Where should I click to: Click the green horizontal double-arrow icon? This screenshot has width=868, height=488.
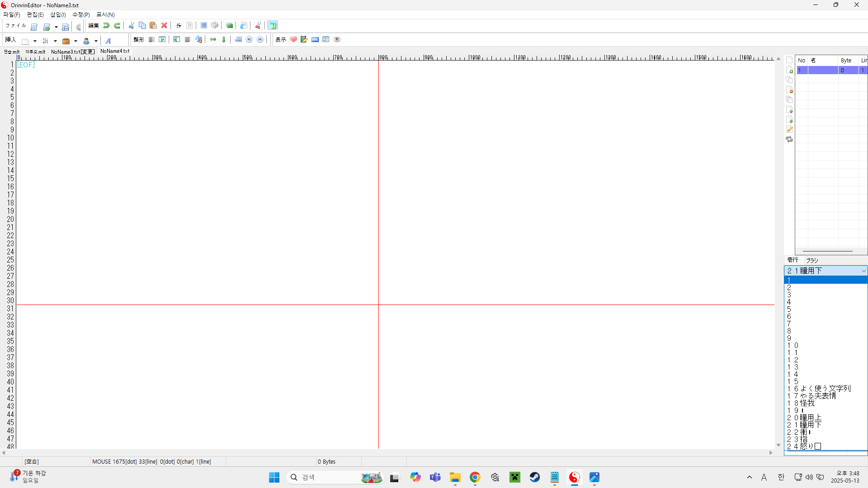click(x=213, y=40)
